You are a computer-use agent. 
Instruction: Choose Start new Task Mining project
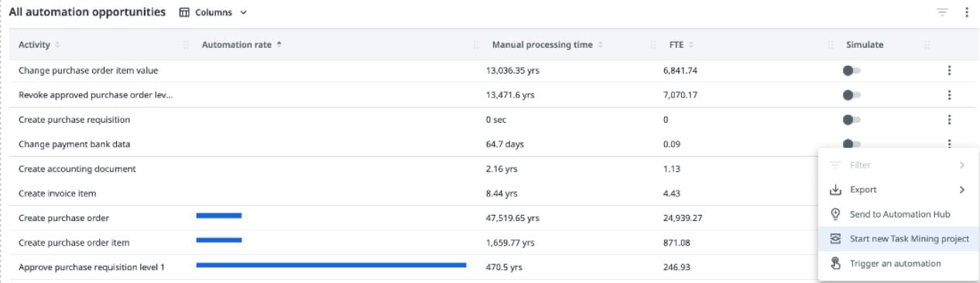tap(899, 239)
